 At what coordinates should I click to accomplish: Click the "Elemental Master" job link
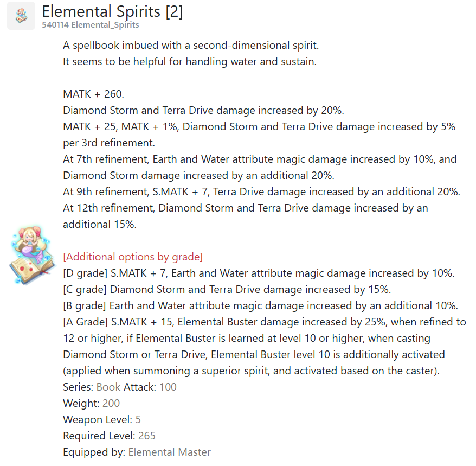click(169, 452)
